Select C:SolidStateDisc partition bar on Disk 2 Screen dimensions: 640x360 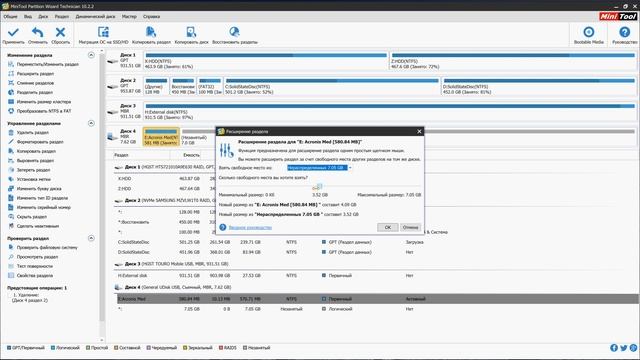click(332, 86)
